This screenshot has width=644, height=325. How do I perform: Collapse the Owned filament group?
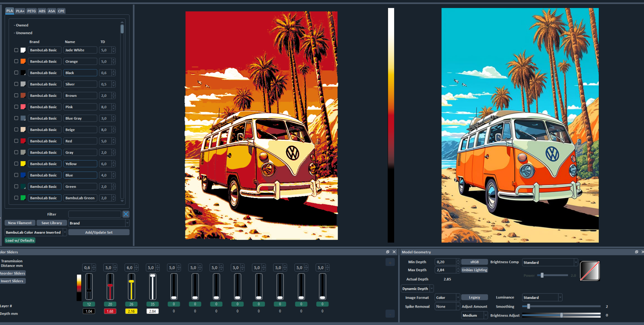[21, 25]
